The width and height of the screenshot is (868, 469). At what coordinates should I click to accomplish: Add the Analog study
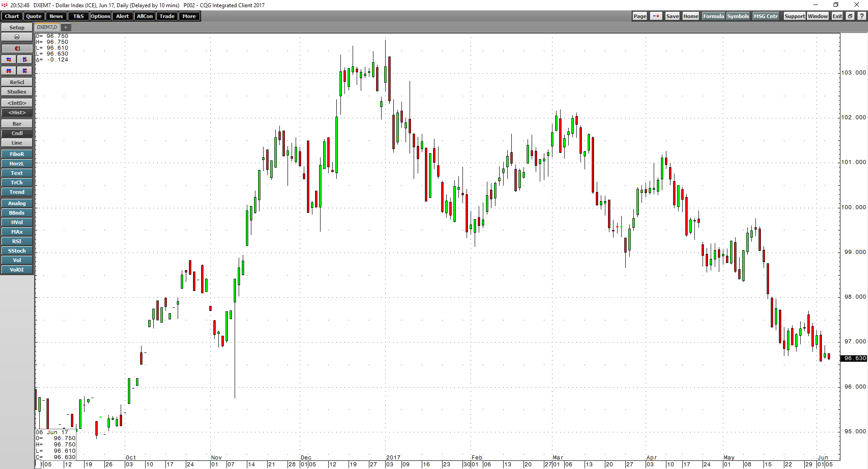coord(17,203)
